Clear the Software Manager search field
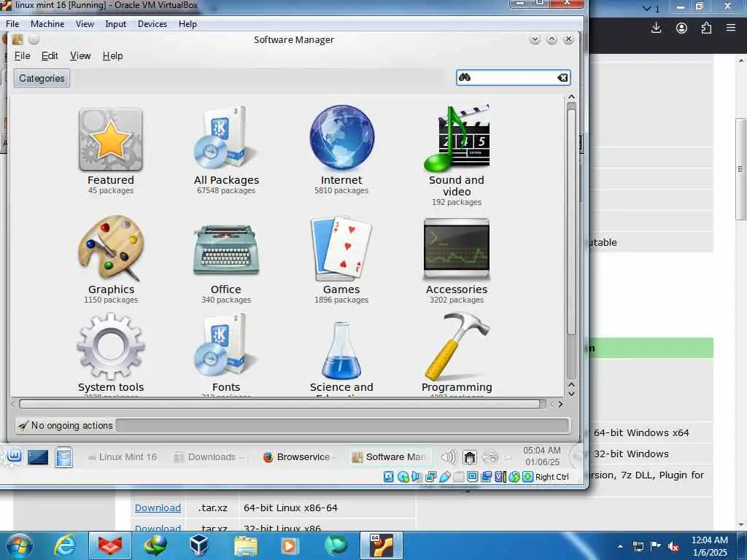 (562, 77)
